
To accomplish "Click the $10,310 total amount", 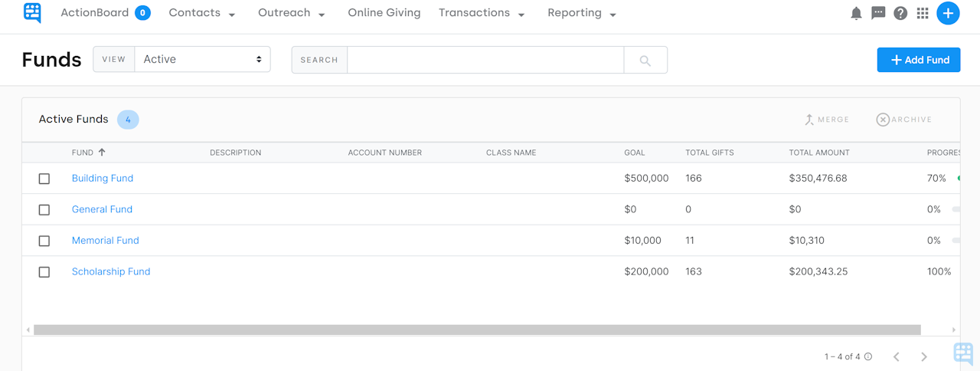I will 807,241.
